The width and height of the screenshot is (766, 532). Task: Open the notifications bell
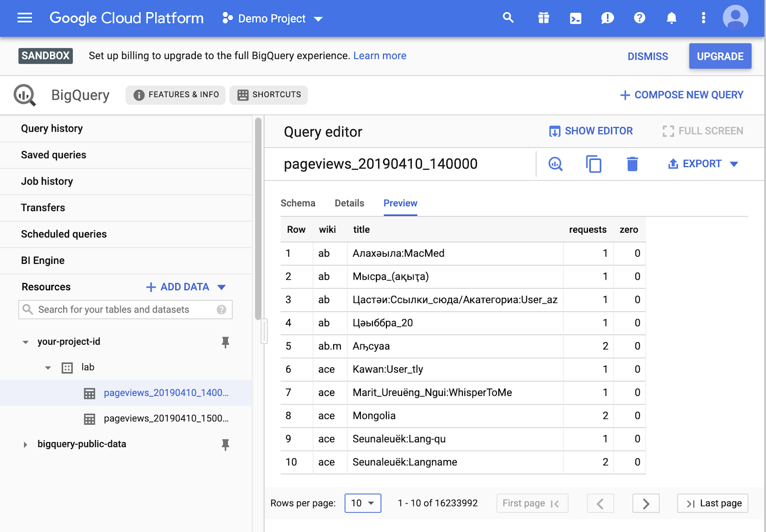[671, 19]
